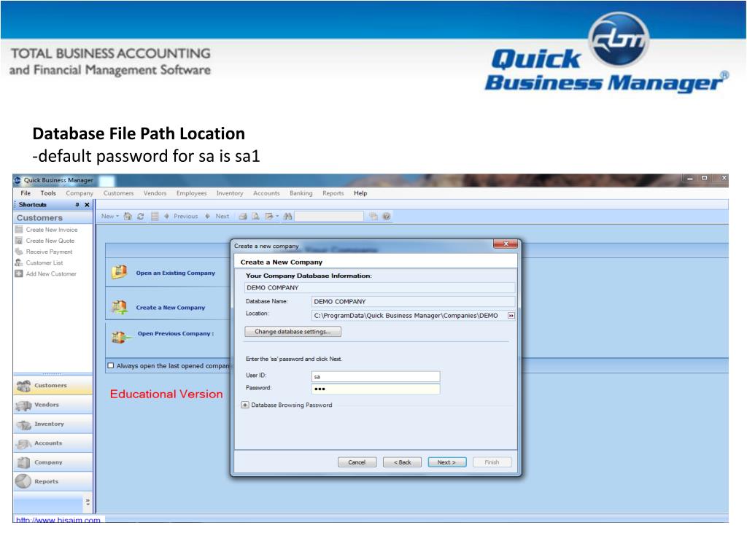Click Create New Quote shortcut
Screen dimensions: 747x560
coord(50,241)
